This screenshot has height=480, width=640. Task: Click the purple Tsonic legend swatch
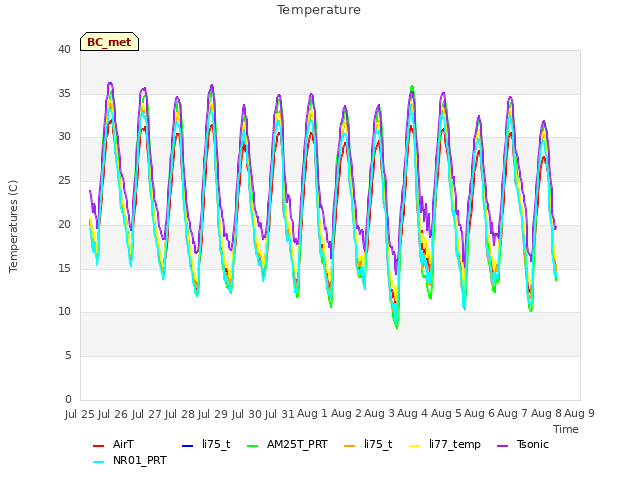[x=502, y=446]
